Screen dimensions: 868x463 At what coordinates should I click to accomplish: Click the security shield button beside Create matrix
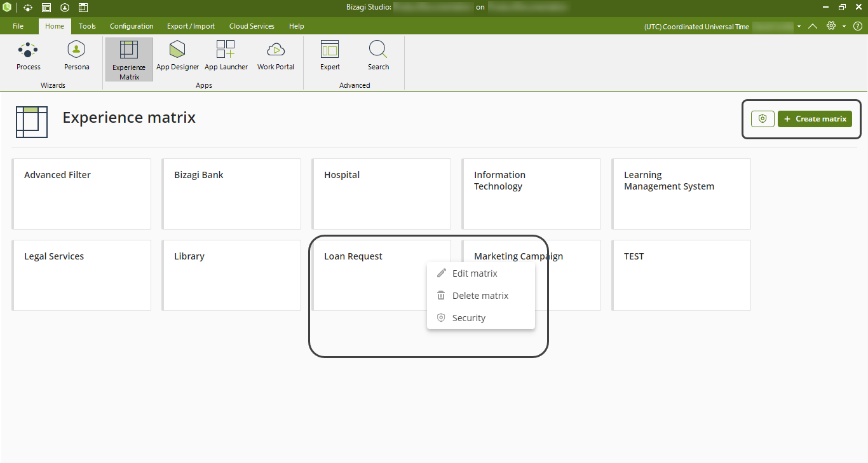point(763,119)
